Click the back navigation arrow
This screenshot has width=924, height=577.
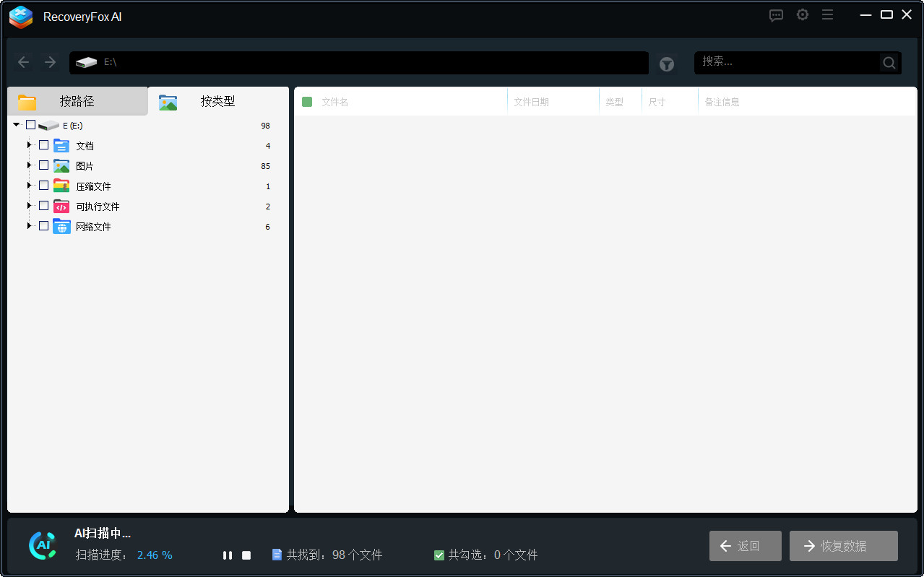(24, 63)
